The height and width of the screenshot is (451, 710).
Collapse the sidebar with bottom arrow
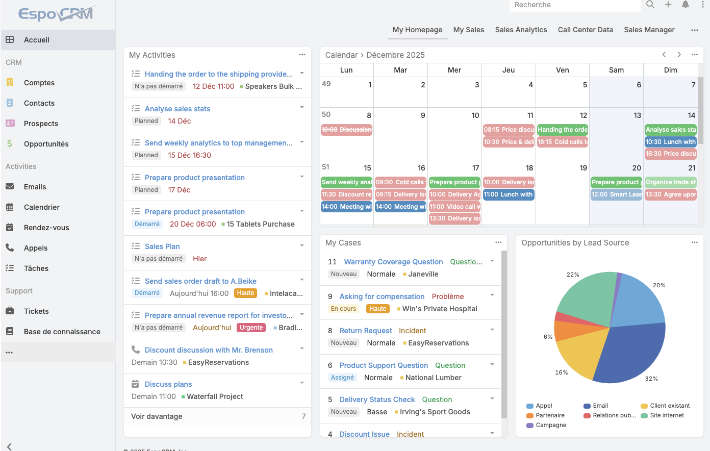(10, 446)
